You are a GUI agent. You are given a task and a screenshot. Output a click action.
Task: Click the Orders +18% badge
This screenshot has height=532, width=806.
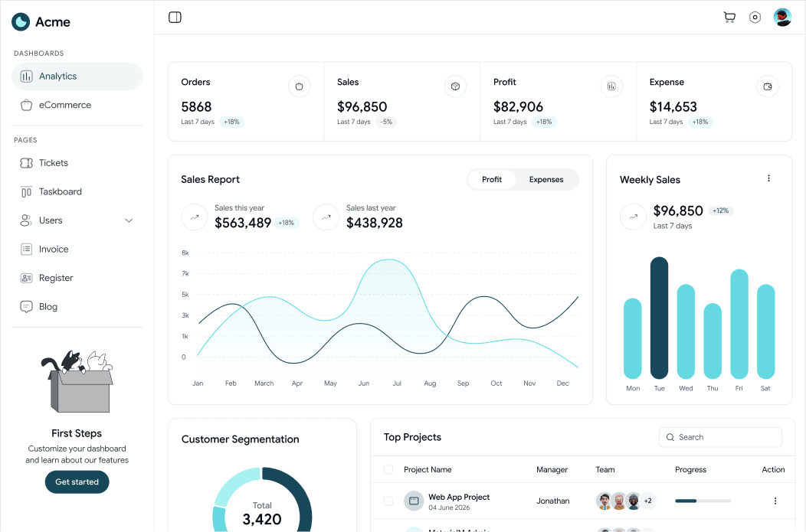click(x=232, y=122)
